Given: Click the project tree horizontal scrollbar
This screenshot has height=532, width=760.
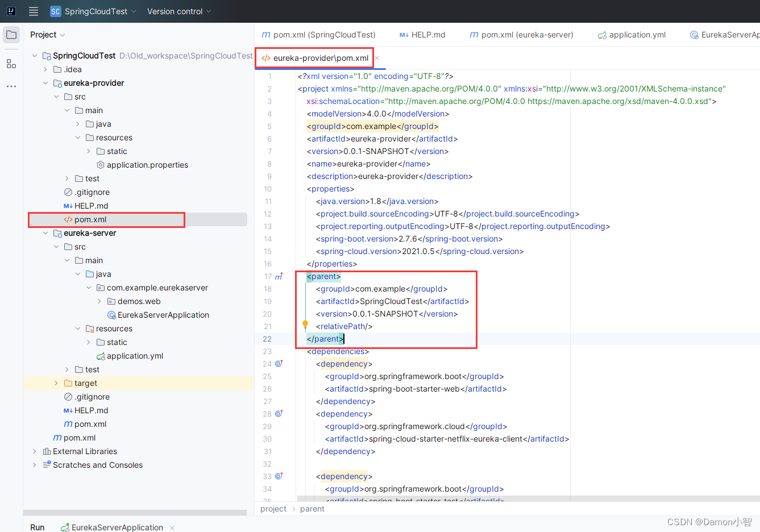Looking at the screenshot, I should point(135,513).
